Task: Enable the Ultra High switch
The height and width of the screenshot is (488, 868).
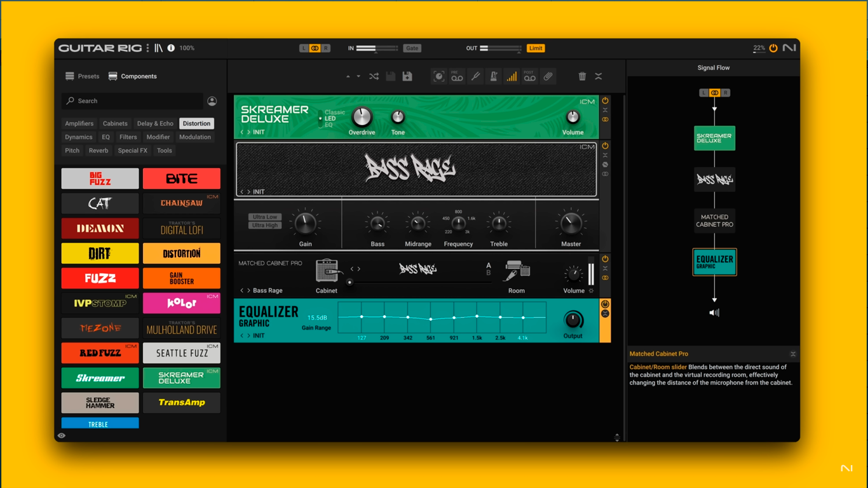Action: [265, 226]
